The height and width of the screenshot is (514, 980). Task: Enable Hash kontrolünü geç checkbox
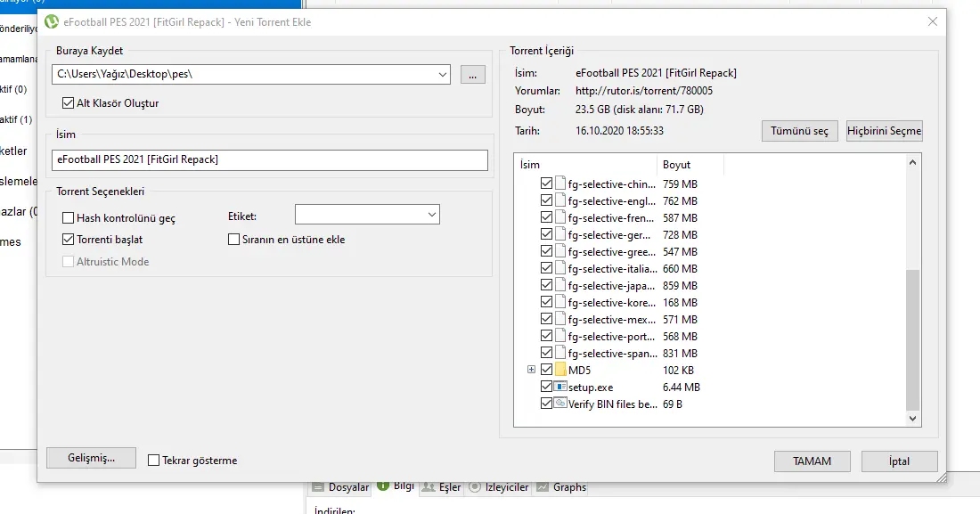tap(68, 217)
